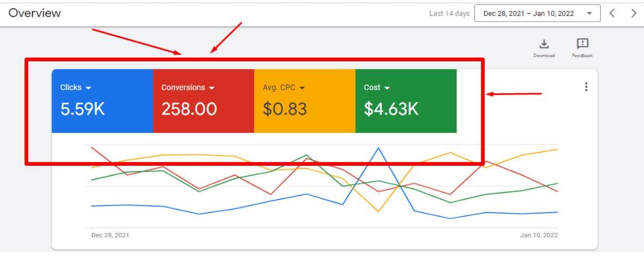Open the three-dot menu on overview card
Screen dimensions: 644x266
click(586, 87)
